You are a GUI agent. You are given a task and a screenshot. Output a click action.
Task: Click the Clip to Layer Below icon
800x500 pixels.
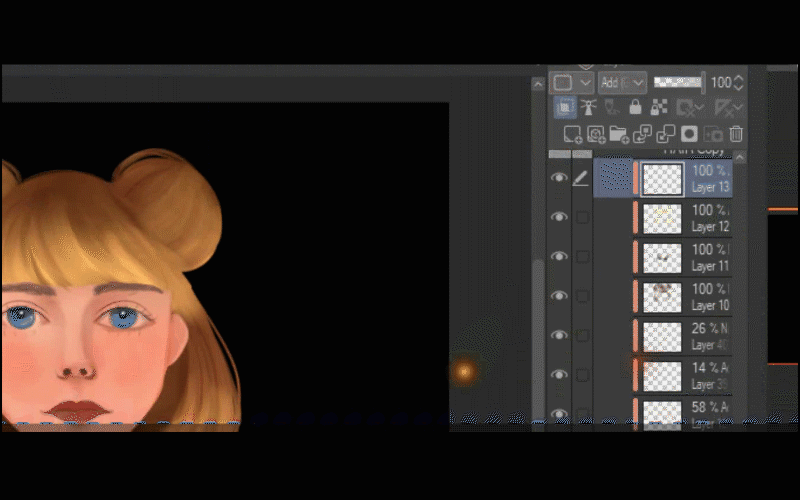click(x=564, y=108)
